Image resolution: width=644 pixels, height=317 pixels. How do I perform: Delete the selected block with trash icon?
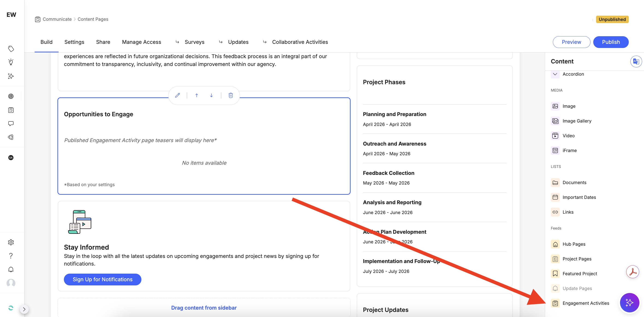tap(230, 95)
